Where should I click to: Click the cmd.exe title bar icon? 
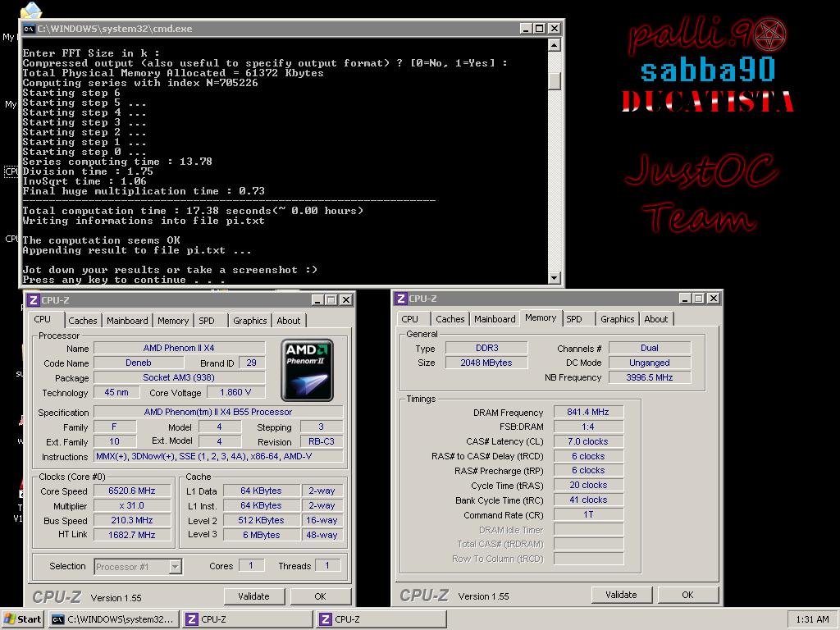tap(29, 29)
